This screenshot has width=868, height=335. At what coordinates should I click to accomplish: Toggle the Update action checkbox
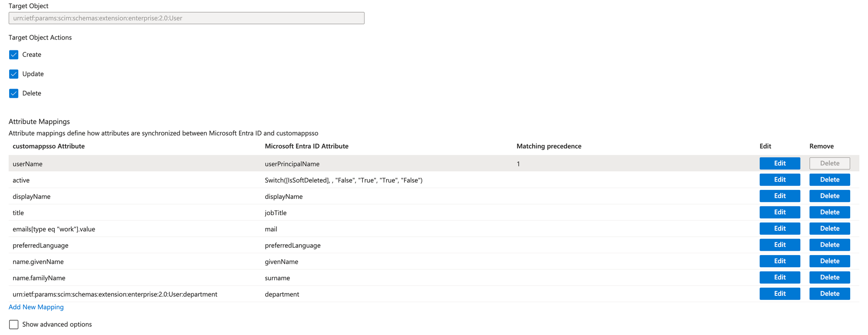point(14,74)
